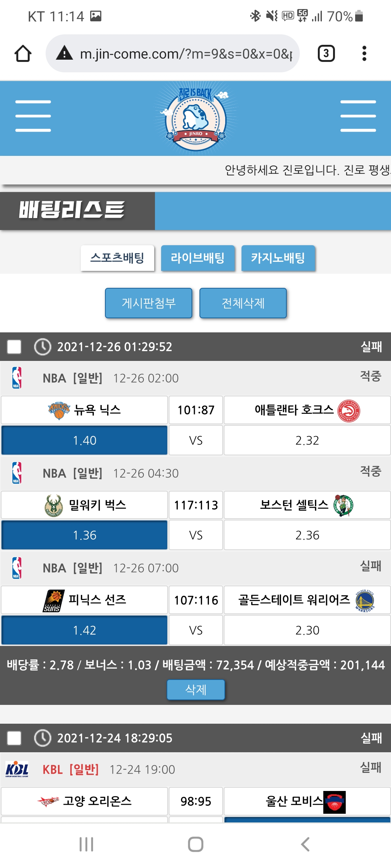Check the 2021-12-24 18:29:05 bet checkbox
This screenshot has height=868, width=391.
[x=14, y=738]
